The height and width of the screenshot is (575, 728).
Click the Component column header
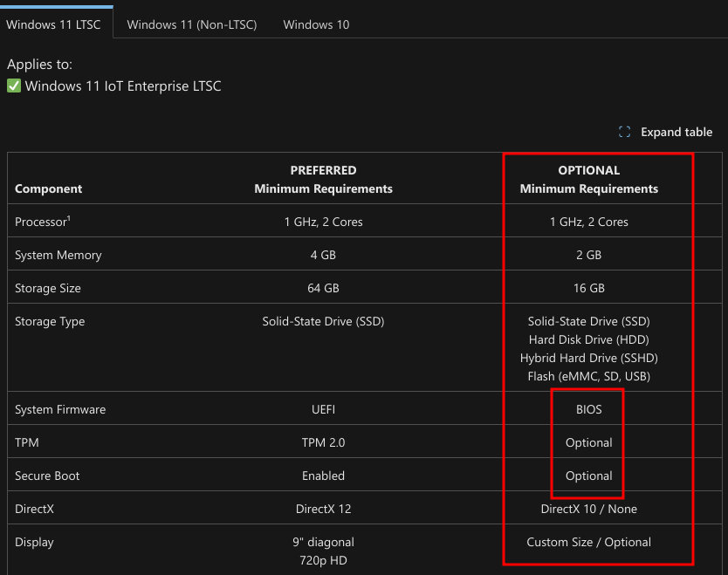coord(48,188)
